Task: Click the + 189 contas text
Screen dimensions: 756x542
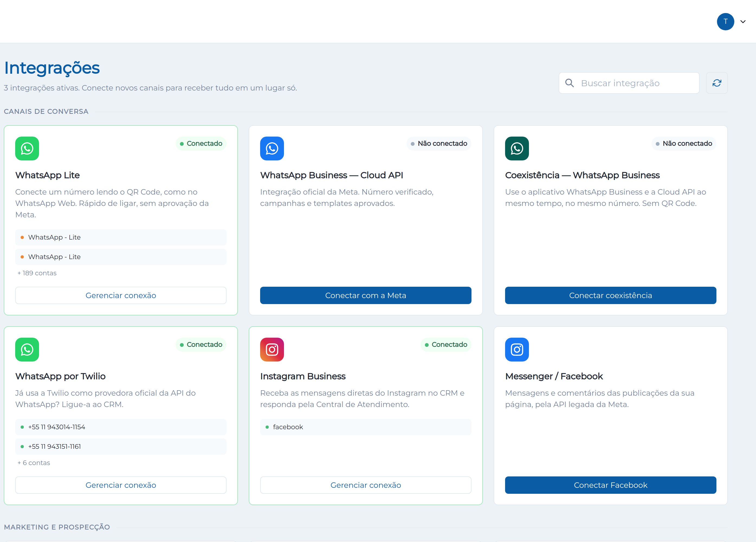Action: (x=37, y=273)
